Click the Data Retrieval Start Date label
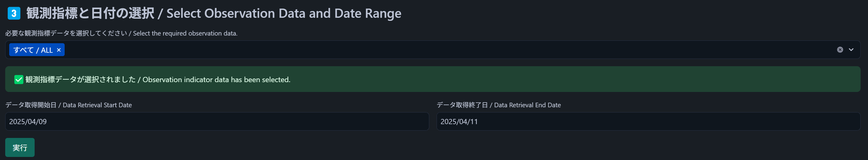The image size is (868, 160). (x=97, y=105)
